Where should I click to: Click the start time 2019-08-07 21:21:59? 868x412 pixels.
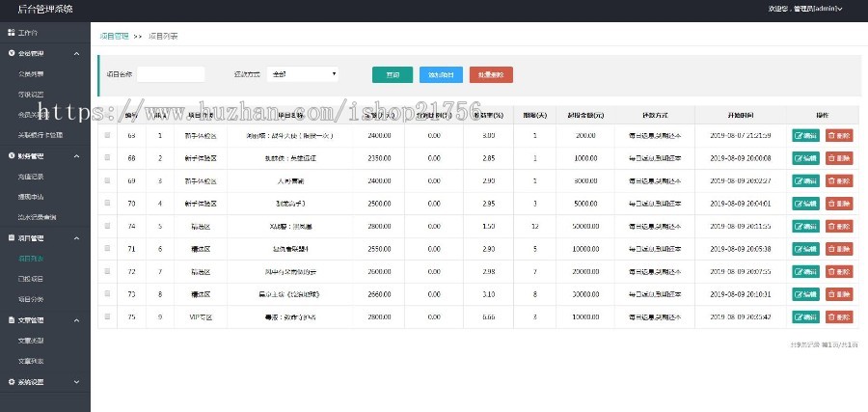tap(740, 135)
